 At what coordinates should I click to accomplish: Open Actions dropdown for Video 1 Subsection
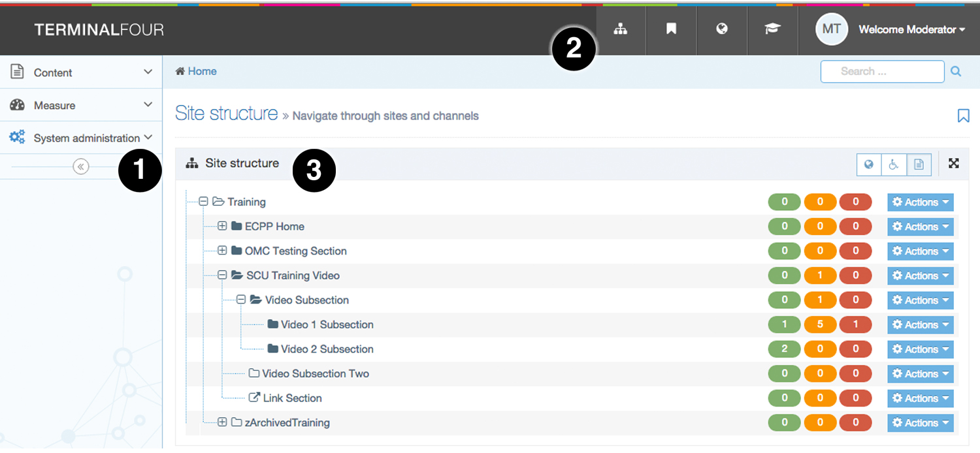(x=920, y=325)
